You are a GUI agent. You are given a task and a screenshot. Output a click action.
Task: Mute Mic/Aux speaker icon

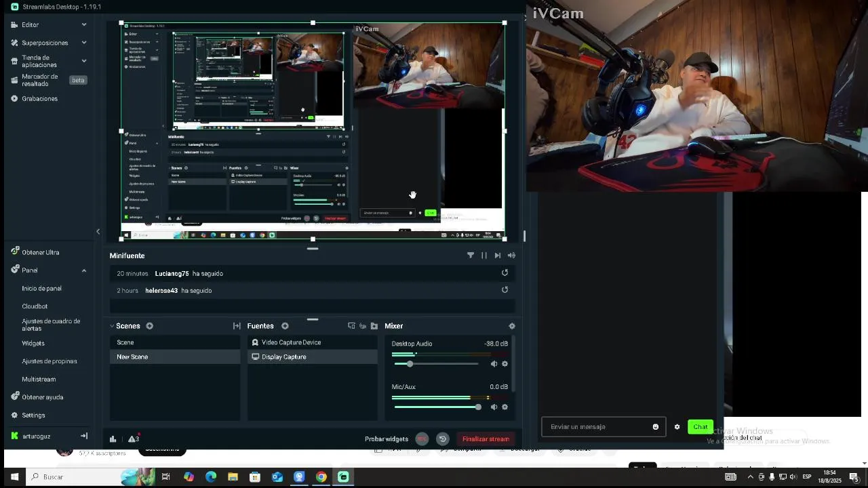[494, 407]
